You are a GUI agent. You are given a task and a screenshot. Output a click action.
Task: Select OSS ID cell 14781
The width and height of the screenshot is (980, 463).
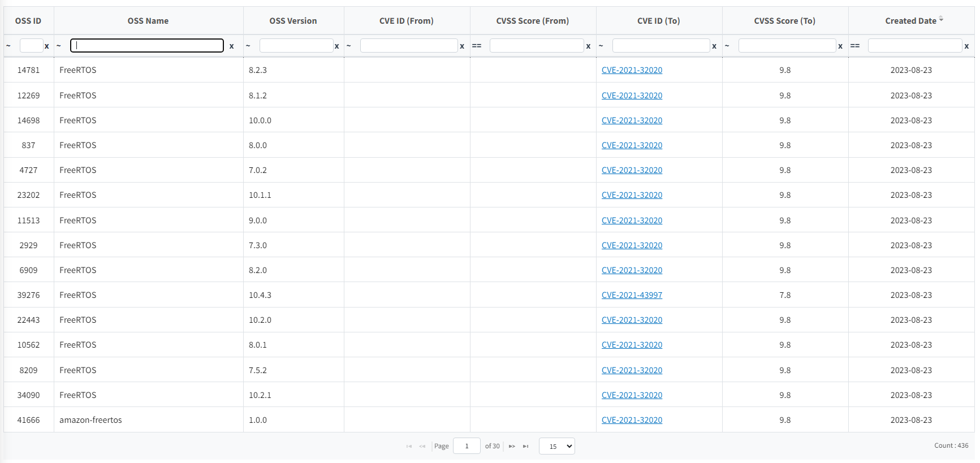pyautogui.click(x=28, y=70)
